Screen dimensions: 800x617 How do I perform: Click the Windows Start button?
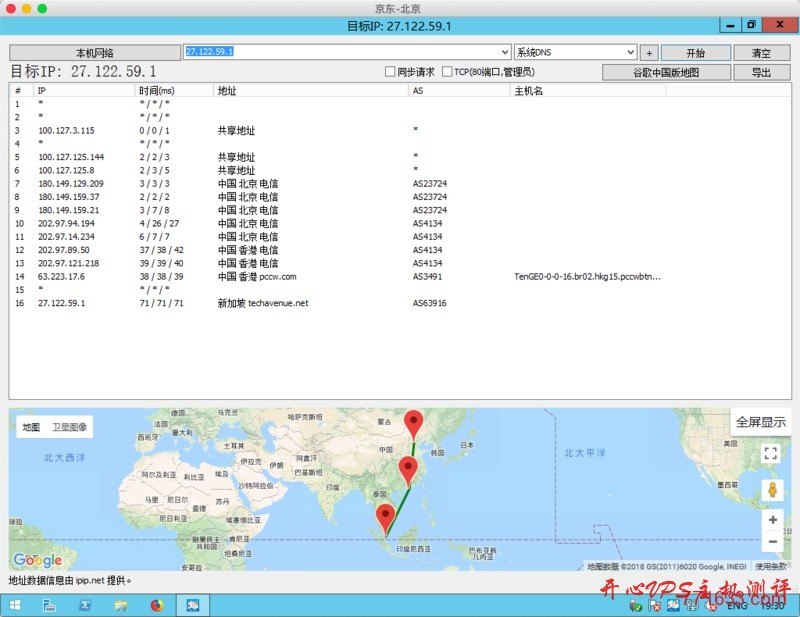(x=14, y=605)
